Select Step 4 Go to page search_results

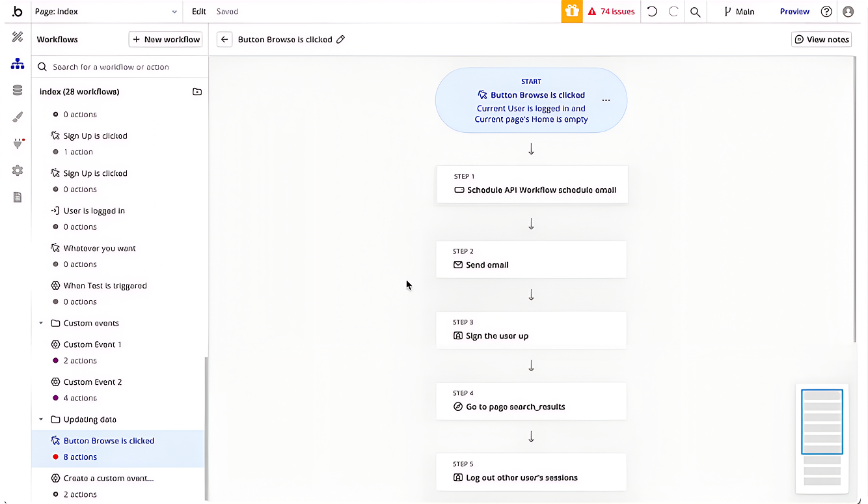pyautogui.click(x=531, y=401)
